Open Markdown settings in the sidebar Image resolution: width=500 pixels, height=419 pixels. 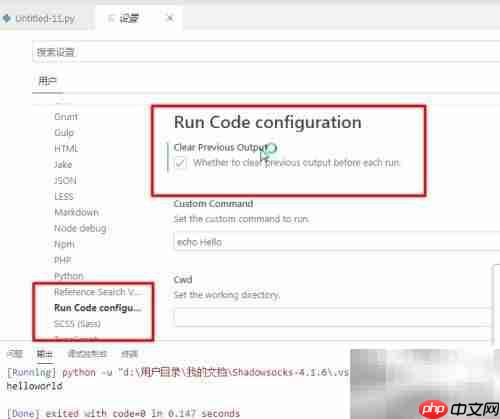pyautogui.click(x=76, y=212)
